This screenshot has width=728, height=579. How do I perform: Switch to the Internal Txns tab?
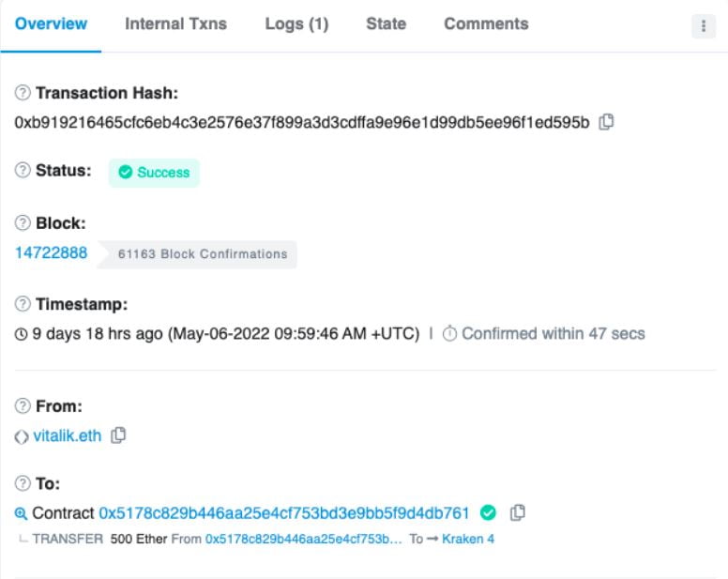click(x=175, y=24)
